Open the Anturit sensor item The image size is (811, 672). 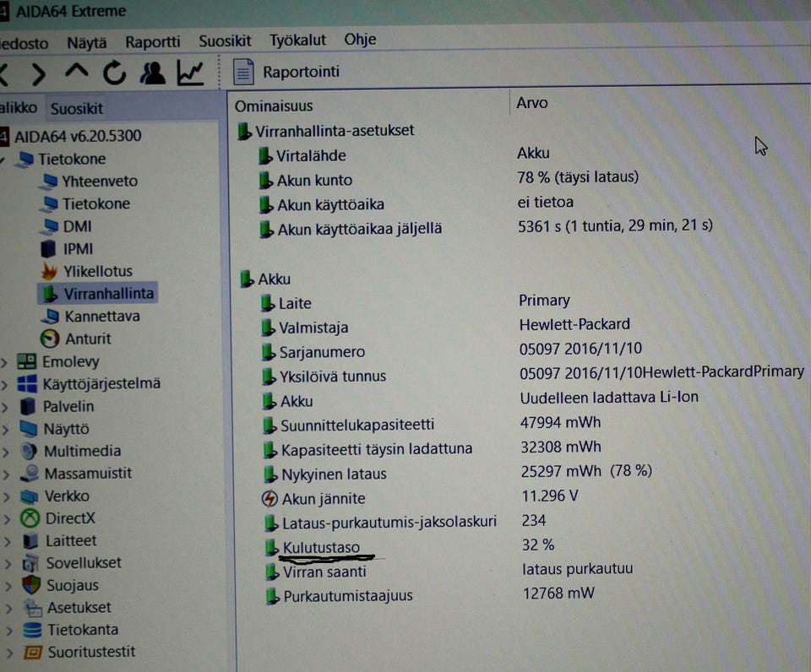click(x=88, y=339)
